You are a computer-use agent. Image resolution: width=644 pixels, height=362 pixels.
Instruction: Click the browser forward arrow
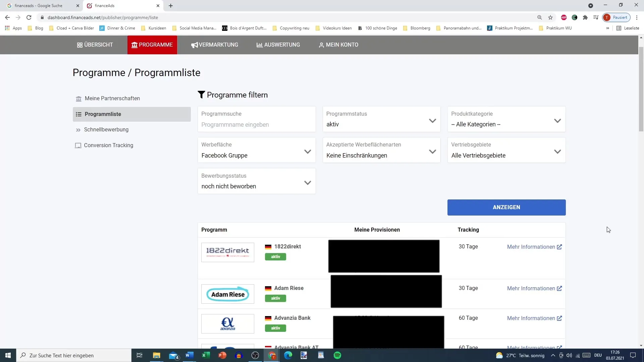[x=18, y=17]
